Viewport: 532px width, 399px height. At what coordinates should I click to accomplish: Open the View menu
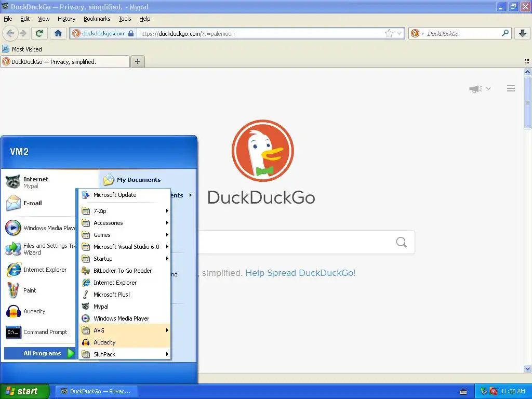pyautogui.click(x=44, y=19)
